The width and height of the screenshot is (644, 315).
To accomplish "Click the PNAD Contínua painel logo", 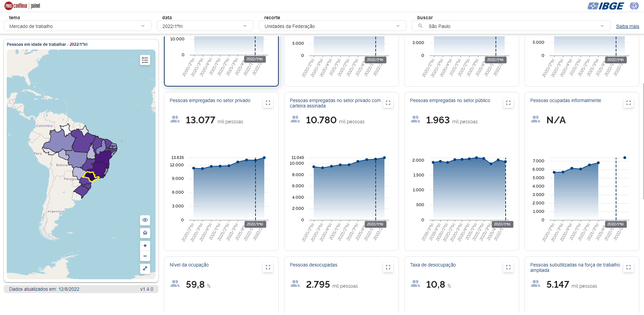I will pyautogui.click(x=22, y=6).
